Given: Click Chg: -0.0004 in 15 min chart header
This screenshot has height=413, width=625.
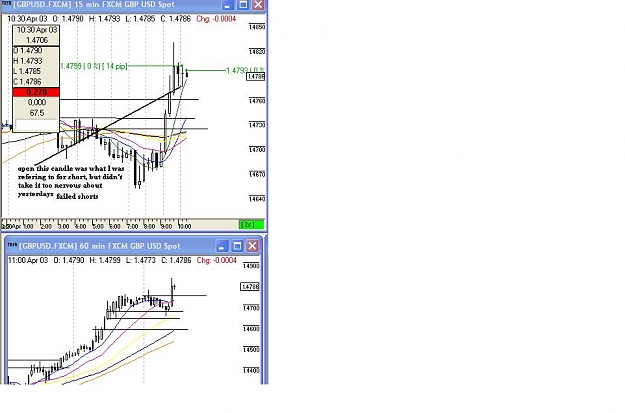Looking at the screenshot, I should coord(216,19).
